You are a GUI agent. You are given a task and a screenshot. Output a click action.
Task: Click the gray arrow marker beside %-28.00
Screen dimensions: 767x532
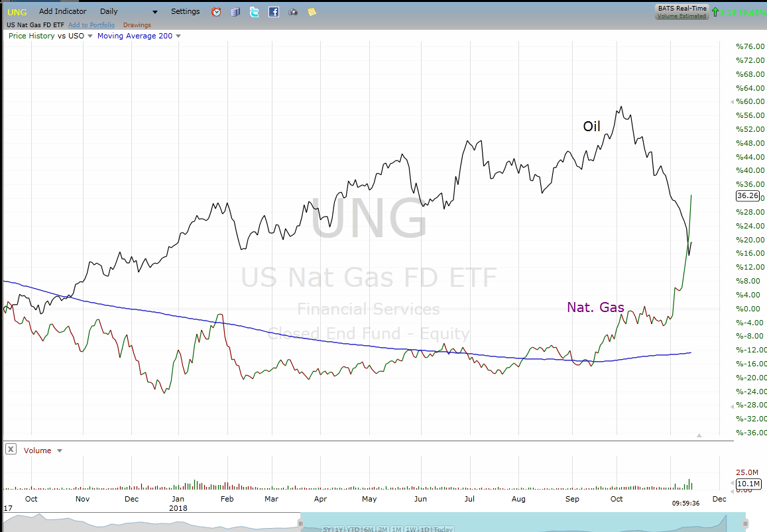732,406
